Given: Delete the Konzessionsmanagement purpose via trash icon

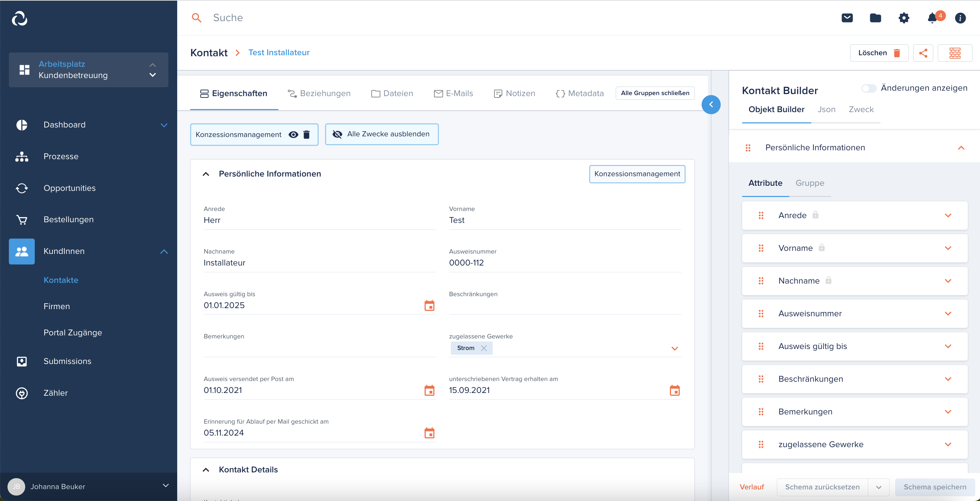Looking at the screenshot, I should click(x=307, y=135).
